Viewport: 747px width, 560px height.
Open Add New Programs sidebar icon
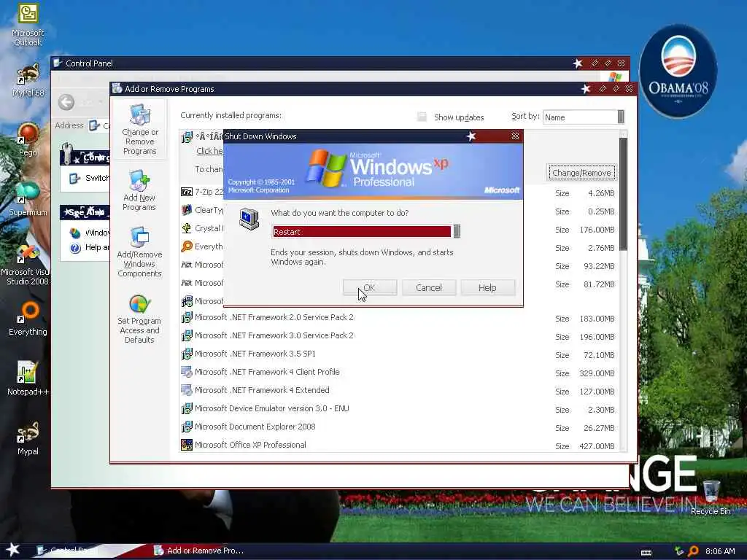[139, 190]
